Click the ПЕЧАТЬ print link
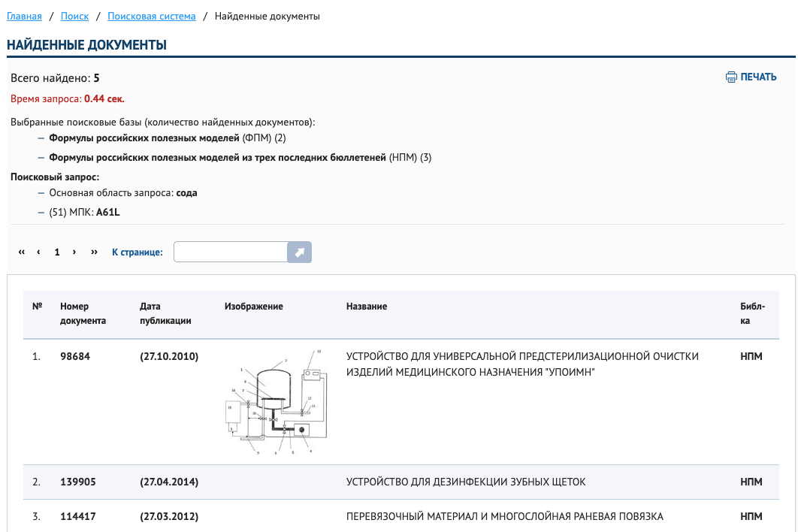Screen dimensions: 798x532 coord(758,77)
